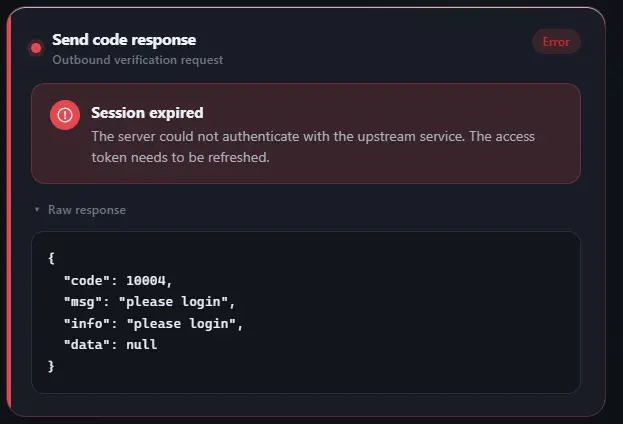This screenshot has width=623, height=424.
Task: Click the 10004 error code value
Action: click(x=145, y=281)
